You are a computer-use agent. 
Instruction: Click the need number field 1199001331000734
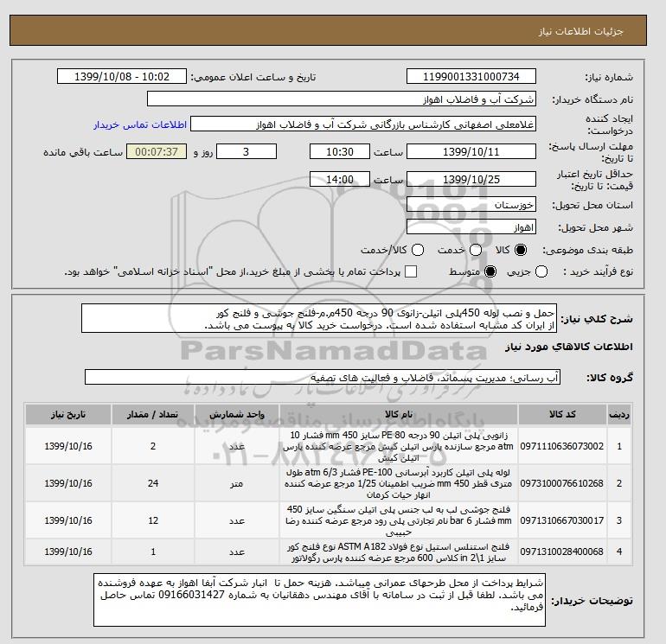click(471, 76)
